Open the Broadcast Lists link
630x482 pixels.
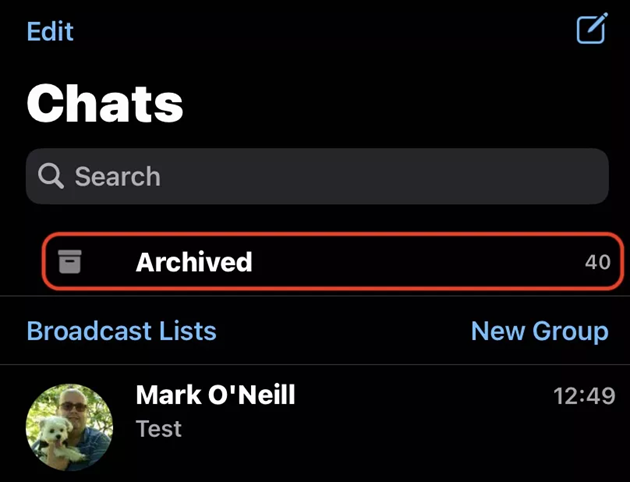(121, 331)
